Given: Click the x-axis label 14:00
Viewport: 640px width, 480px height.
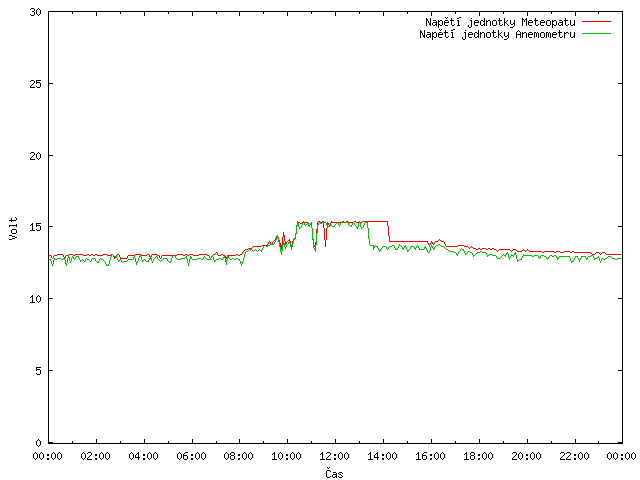Looking at the screenshot, I should tap(382, 456).
